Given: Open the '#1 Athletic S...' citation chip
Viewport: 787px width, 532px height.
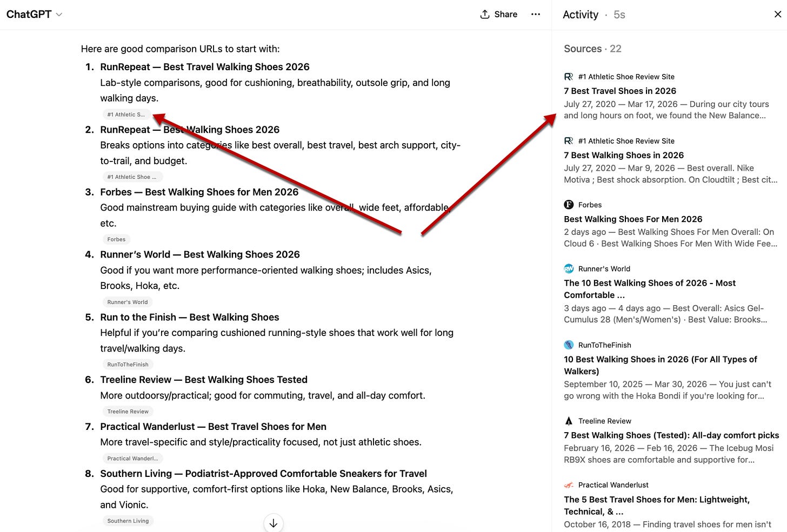Looking at the screenshot, I should 126,115.
